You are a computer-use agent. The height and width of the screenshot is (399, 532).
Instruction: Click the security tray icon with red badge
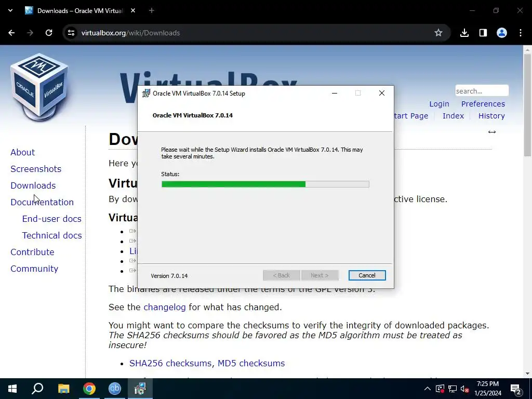point(440,389)
